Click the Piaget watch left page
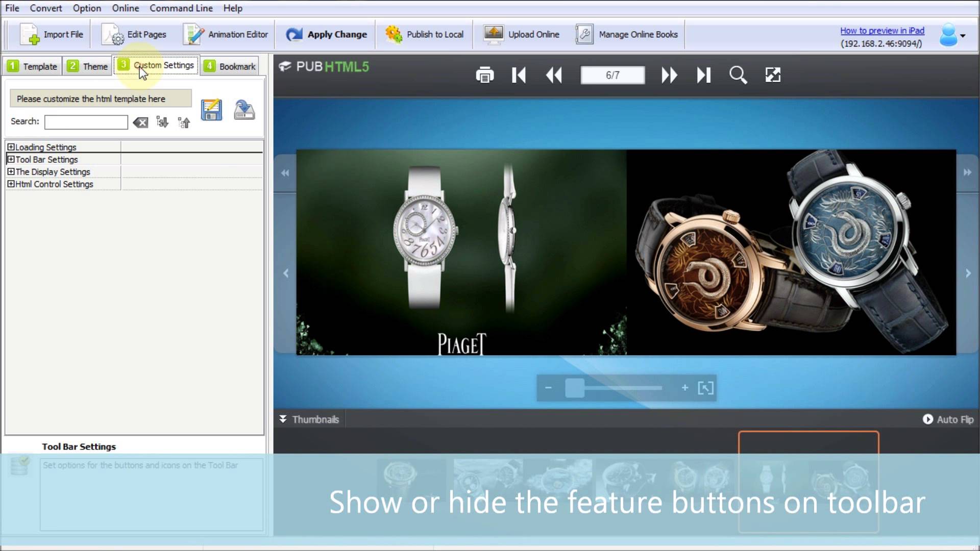980x551 pixels. coord(461,252)
